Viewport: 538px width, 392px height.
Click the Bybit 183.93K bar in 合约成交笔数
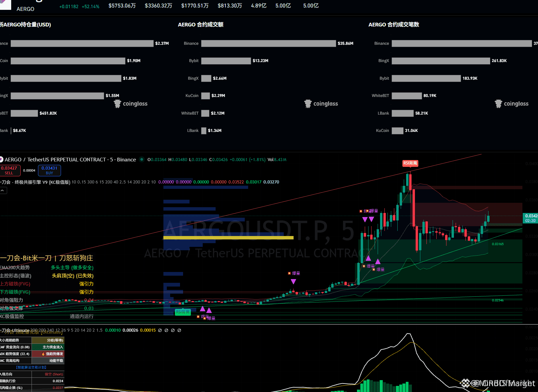click(426, 78)
